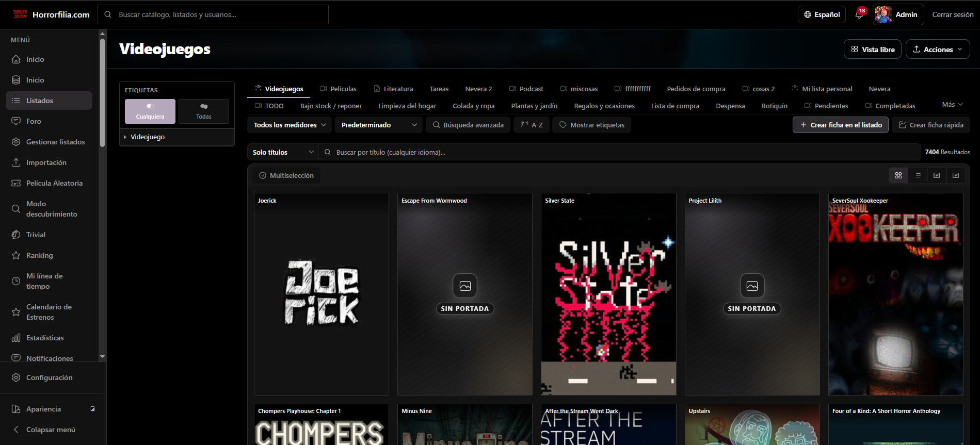980x445 pixels.
Task: Open the SeverSoul Xookeeper game cover
Action: [x=895, y=294]
